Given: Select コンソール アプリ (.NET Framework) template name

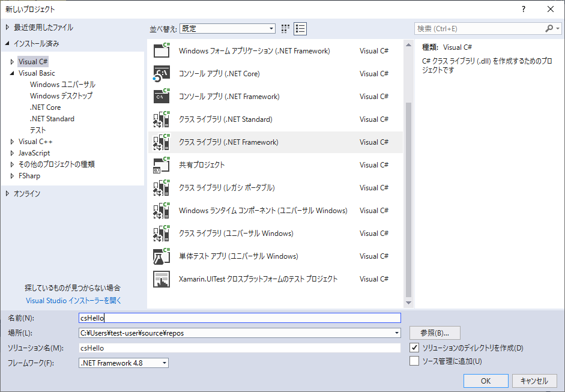Looking at the screenshot, I should [x=229, y=96].
